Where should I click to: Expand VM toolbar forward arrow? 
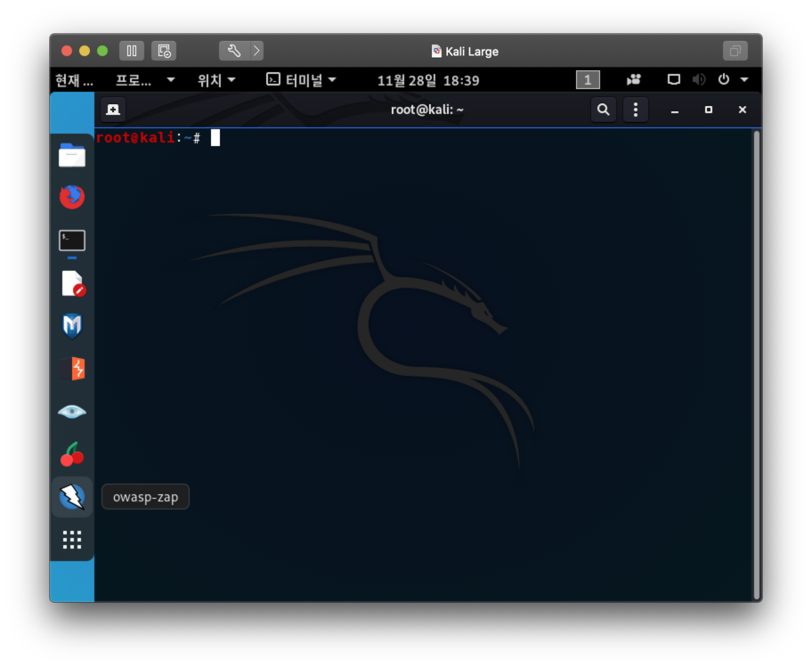[256, 51]
